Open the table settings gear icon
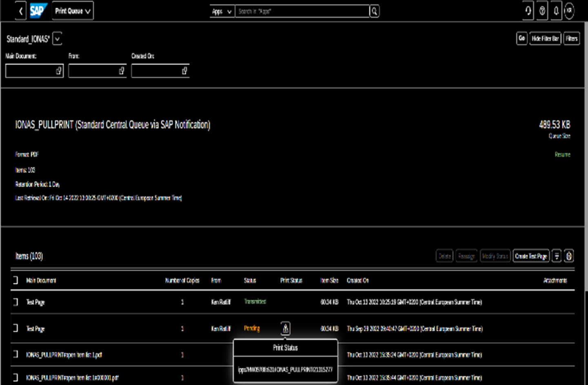This screenshot has width=588, height=385. [x=569, y=256]
